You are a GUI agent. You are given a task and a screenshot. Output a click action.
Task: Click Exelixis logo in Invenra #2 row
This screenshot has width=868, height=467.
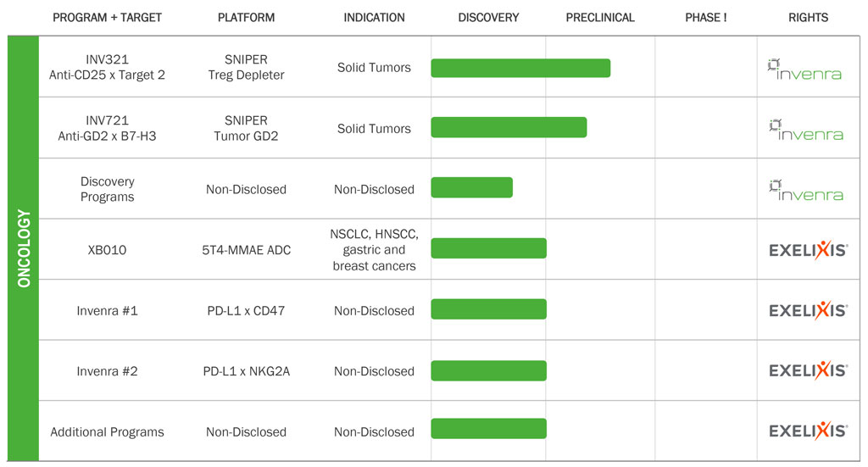tap(808, 370)
